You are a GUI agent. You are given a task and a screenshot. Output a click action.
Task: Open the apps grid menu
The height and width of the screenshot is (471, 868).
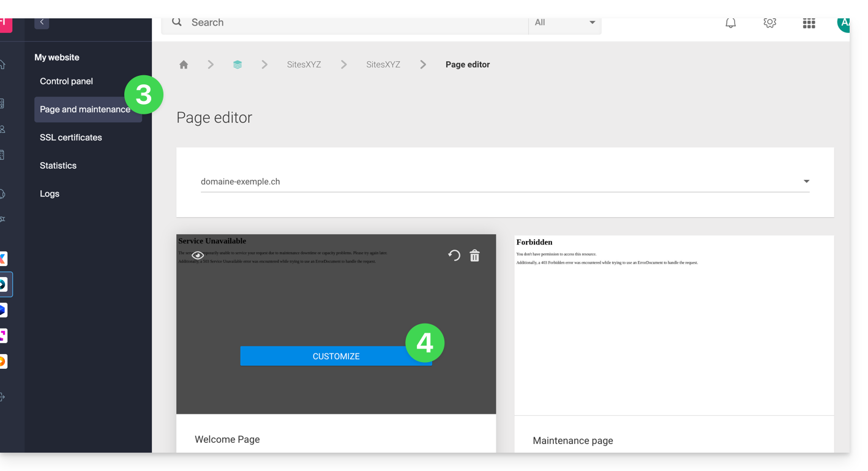coord(809,23)
